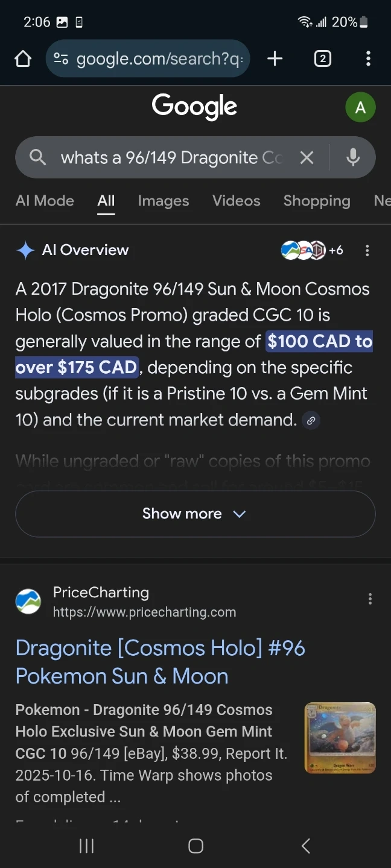Screen dimensions: 391x868
Task: Tap the AI Overview source link icon
Action: [x=311, y=421]
